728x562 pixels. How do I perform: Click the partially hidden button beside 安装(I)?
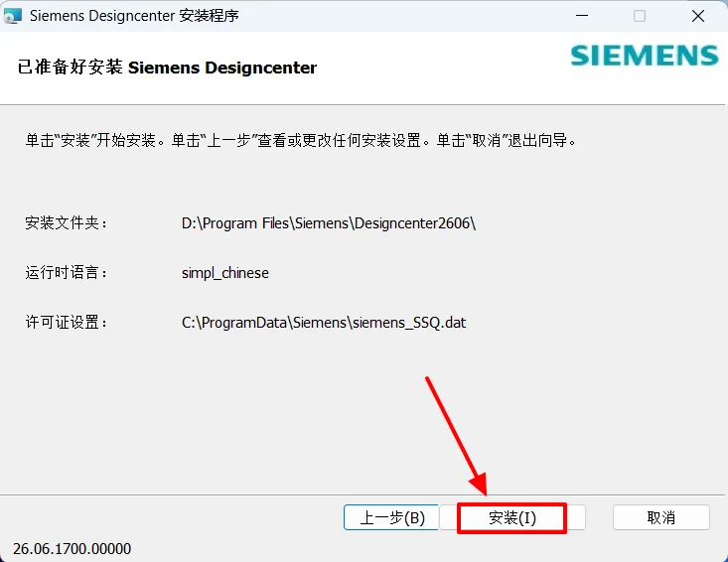(576, 517)
